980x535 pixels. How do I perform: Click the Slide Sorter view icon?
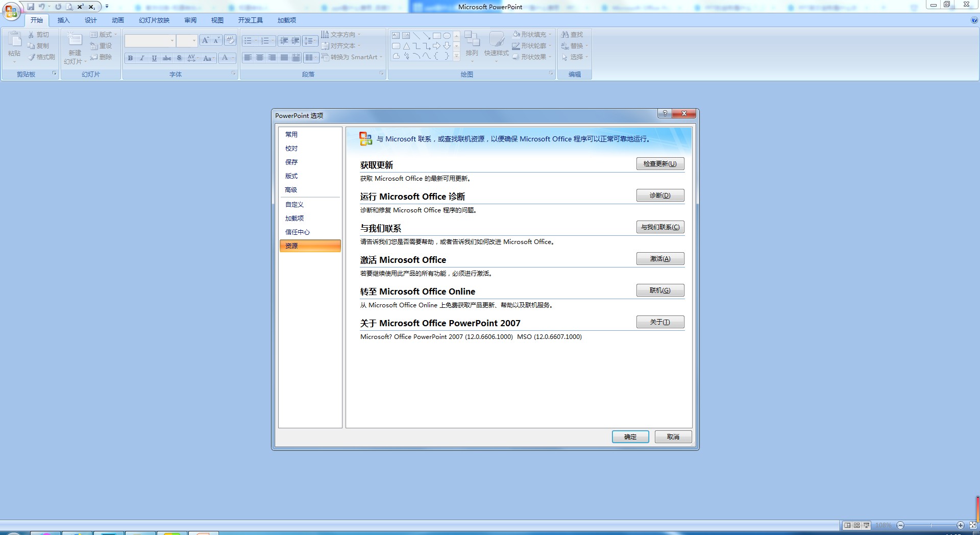(857, 525)
